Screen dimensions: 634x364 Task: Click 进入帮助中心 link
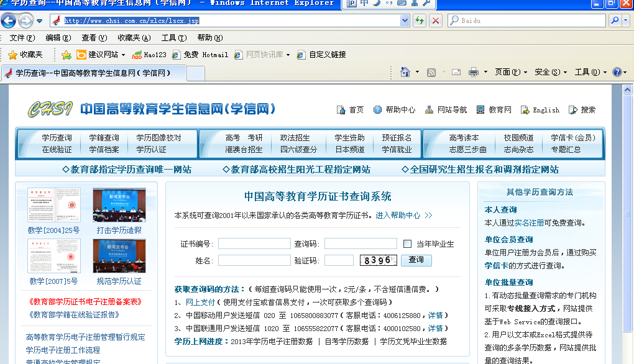point(404,216)
